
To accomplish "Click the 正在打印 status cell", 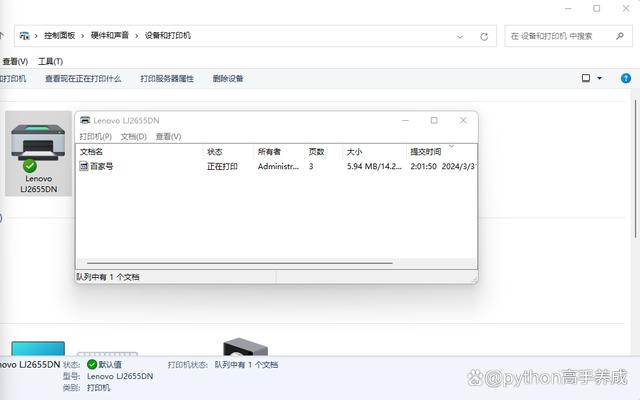I will coord(222,166).
